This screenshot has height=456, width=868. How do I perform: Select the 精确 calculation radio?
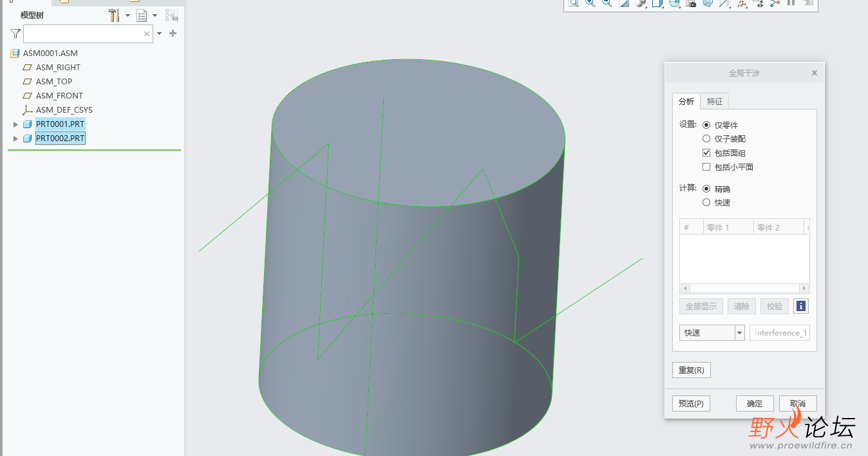[706, 189]
